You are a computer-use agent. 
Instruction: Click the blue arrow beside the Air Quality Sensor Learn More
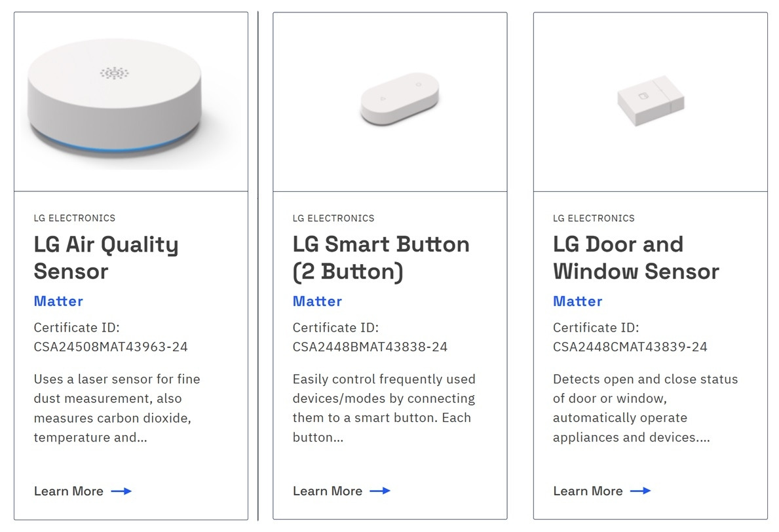121,491
